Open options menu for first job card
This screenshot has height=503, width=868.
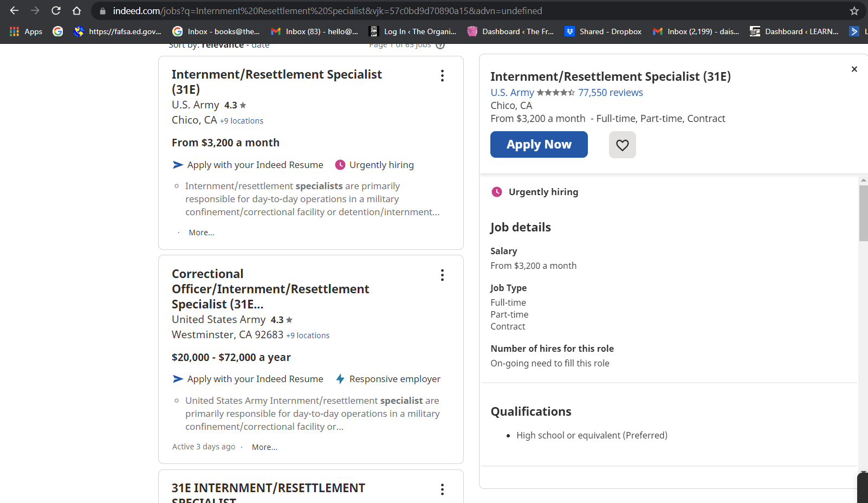coord(442,76)
